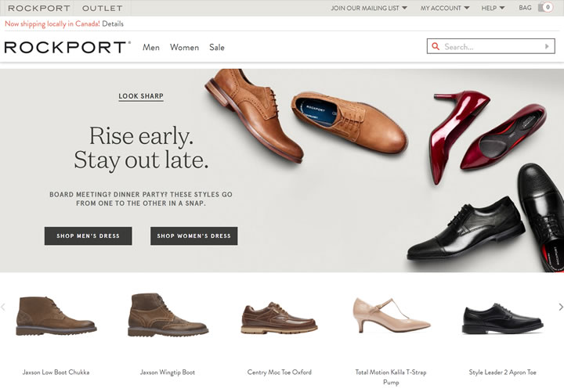The image size is (564, 392).
Task: Click the carousel next arrow
Action: [561, 307]
